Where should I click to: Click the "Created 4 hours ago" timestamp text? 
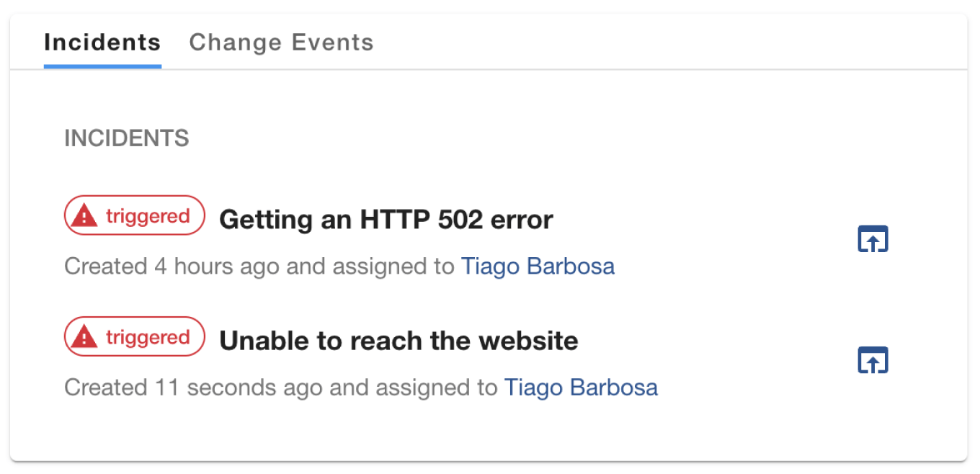click(171, 267)
